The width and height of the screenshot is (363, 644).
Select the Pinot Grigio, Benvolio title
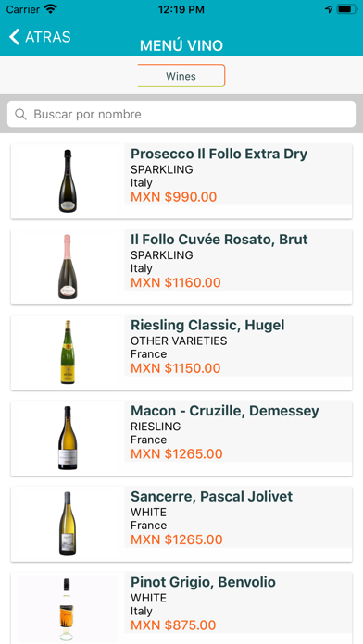[x=203, y=582]
